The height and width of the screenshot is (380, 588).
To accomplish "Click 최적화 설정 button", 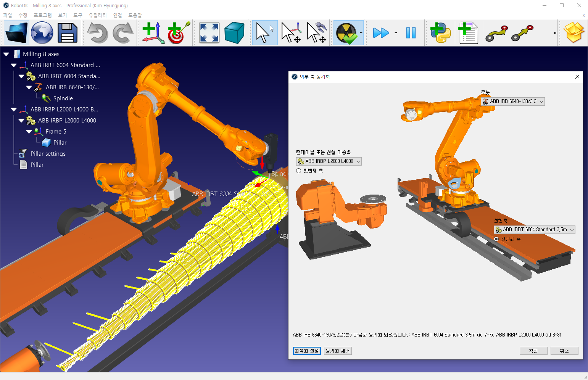I will click(307, 351).
